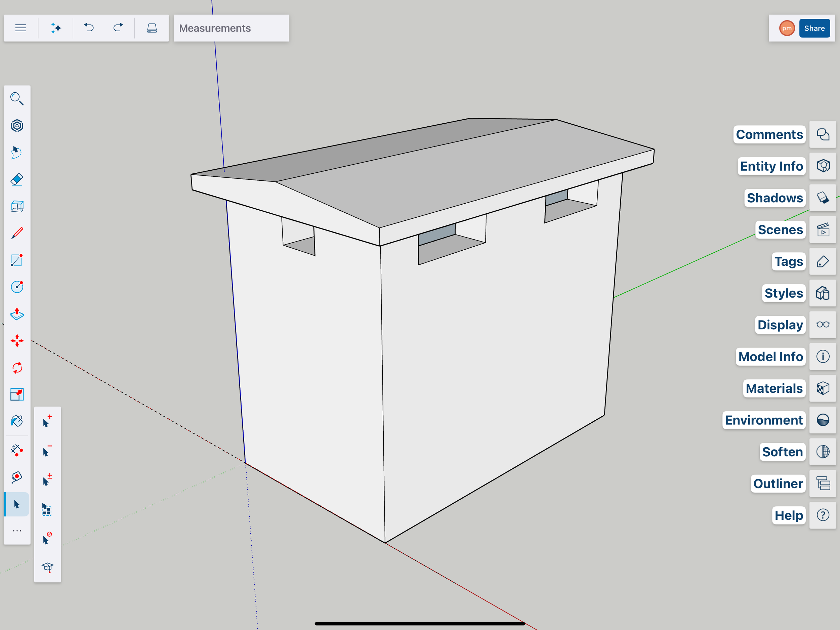
Task: Open the Styles panel label
Action: pyautogui.click(x=784, y=293)
